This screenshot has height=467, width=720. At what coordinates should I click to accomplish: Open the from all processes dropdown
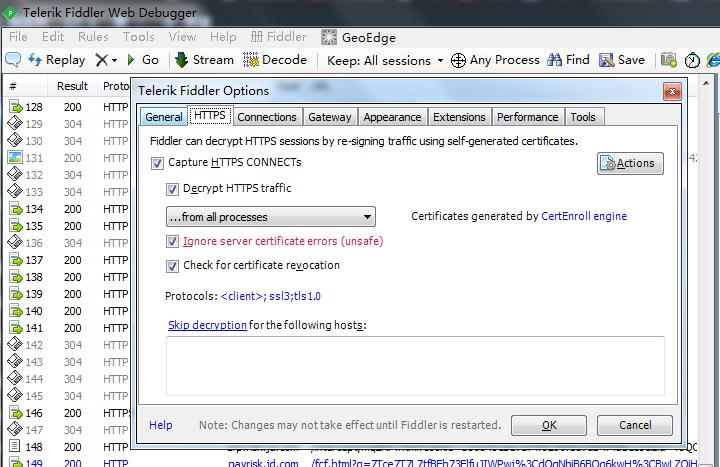[270, 217]
